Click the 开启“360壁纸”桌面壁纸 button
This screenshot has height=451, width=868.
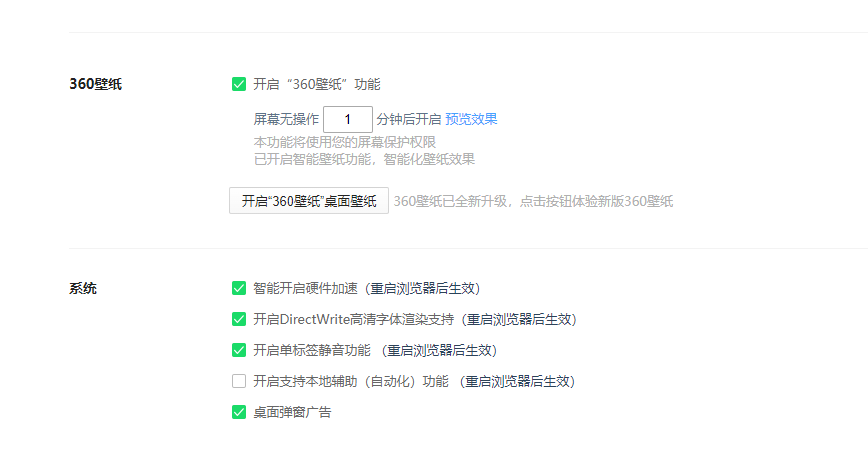coord(308,201)
